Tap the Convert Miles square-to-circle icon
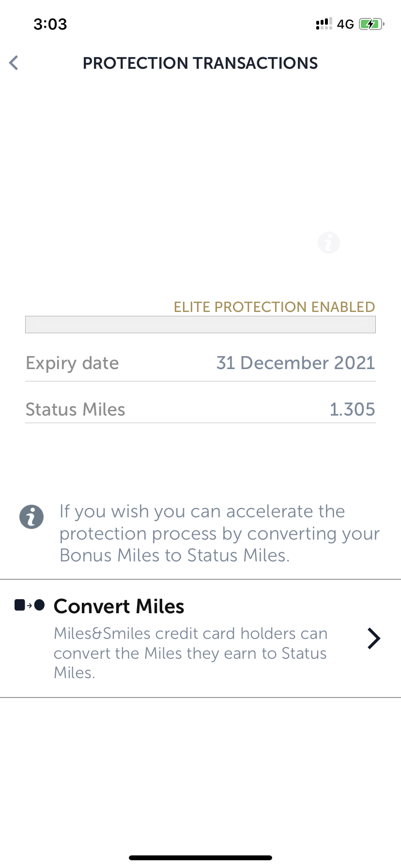Viewport: 401px width, 868px height. coord(30,605)
